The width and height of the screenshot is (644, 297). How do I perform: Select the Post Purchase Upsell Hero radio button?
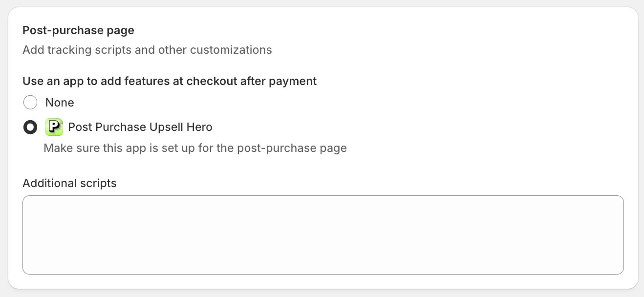click(30, 127)
